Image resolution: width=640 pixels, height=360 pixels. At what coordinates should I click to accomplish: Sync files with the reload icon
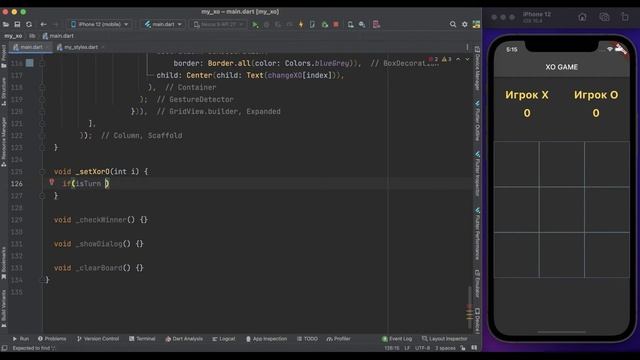[29, 24]
